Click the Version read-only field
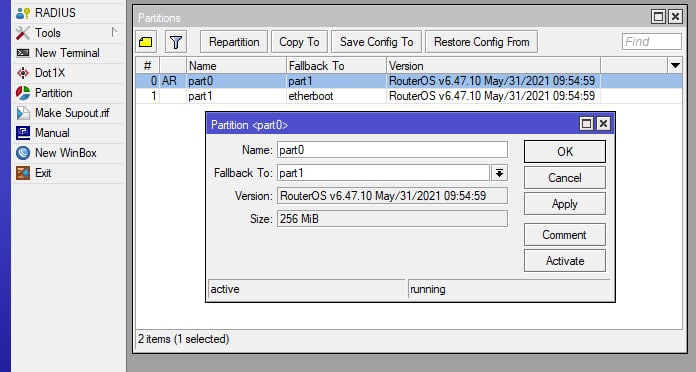The height and width of the screenshot is (372, 696). (x=392, y=196)
